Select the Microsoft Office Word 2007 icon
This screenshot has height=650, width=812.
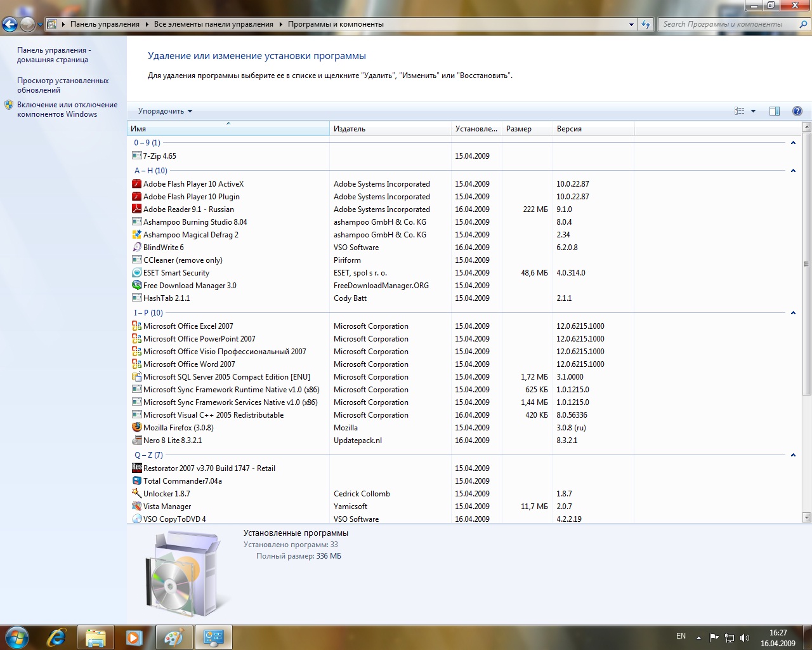136,364
